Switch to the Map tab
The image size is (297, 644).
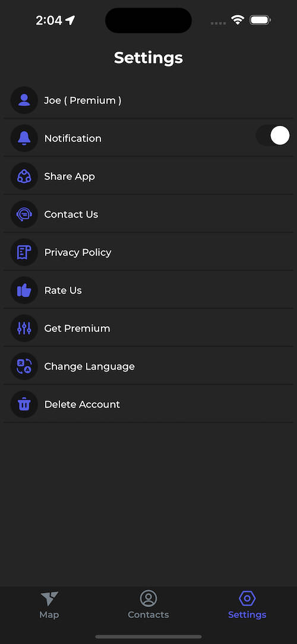tap(49, 605)
